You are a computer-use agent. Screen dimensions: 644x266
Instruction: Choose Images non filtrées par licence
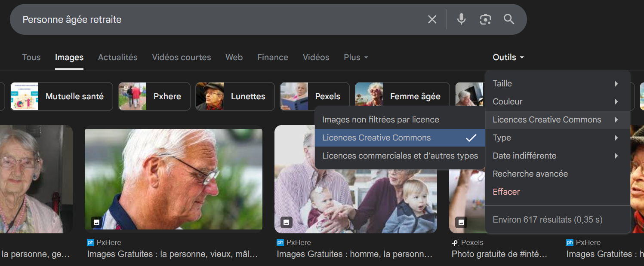pyautogui.click(x=381, y=120)
